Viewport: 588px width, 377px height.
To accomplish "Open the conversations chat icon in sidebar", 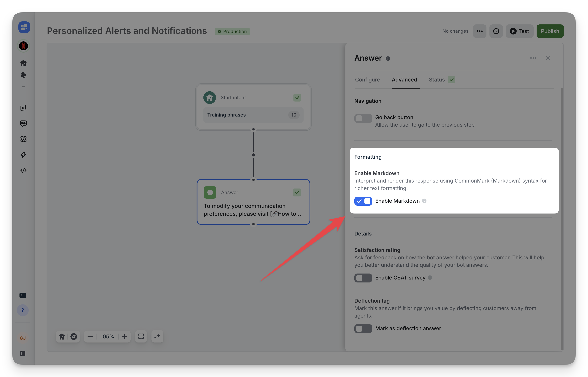I will 23,123.
